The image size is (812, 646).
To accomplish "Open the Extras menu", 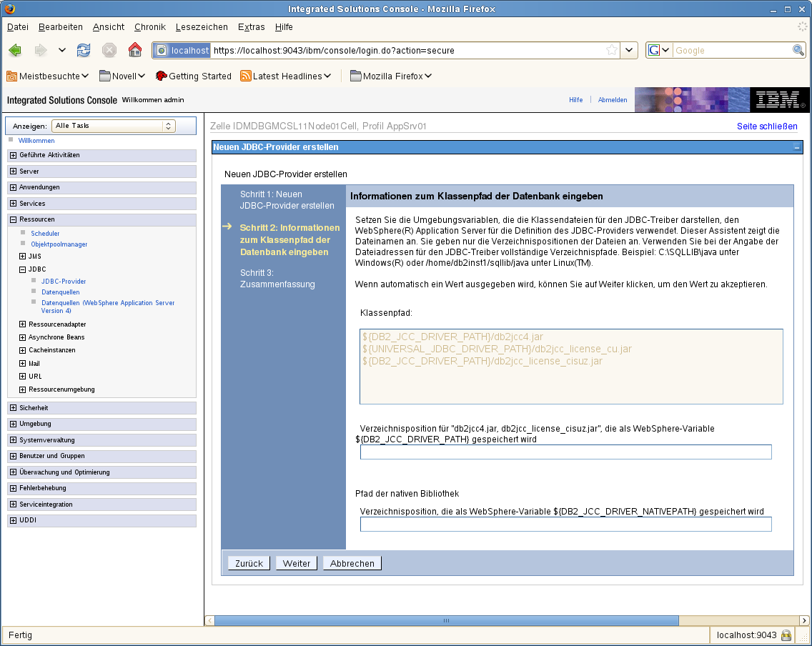I will click(x=251, y=27).
